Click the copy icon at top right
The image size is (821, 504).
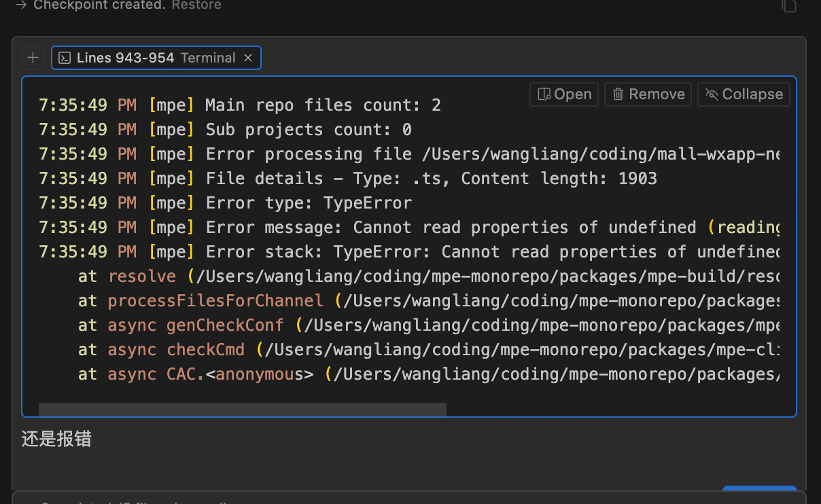pyautogui.click(x=788, y=5)
